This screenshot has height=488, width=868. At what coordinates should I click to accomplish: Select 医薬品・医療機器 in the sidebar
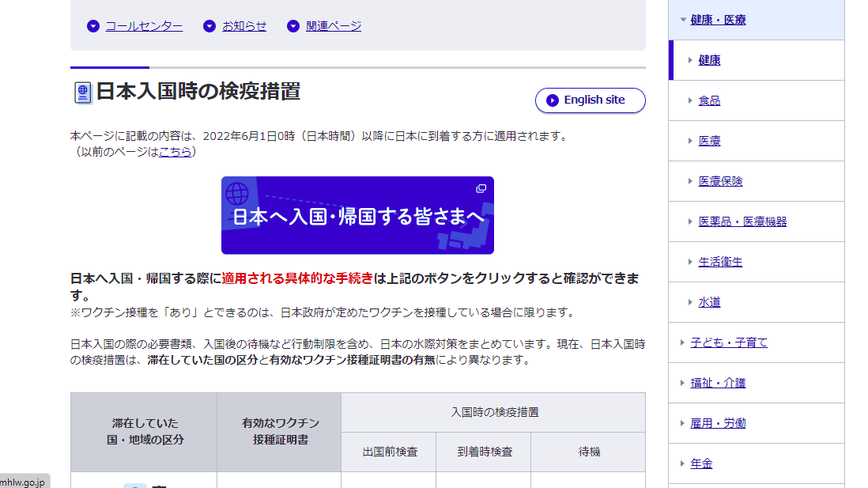(x=742, y=221)
